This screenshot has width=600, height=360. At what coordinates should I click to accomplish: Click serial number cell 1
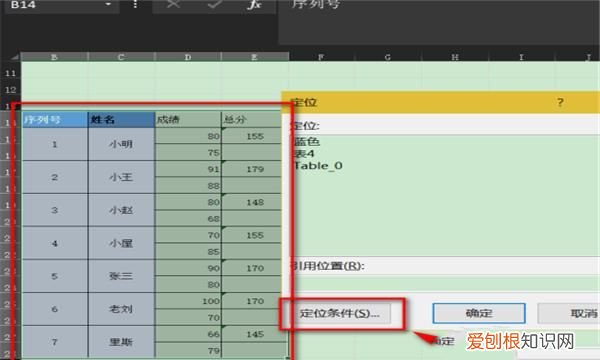(x=55, y=144)
